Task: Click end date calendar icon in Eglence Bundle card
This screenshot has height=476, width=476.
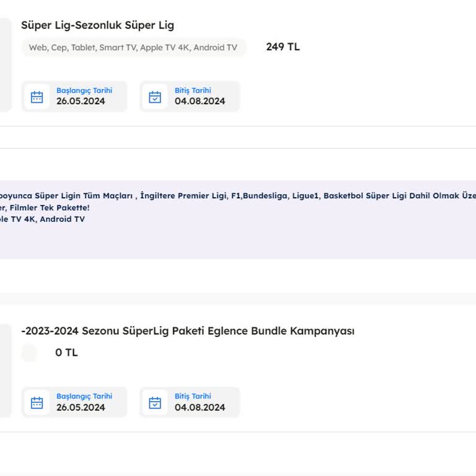Action: (x=155, y=403)
